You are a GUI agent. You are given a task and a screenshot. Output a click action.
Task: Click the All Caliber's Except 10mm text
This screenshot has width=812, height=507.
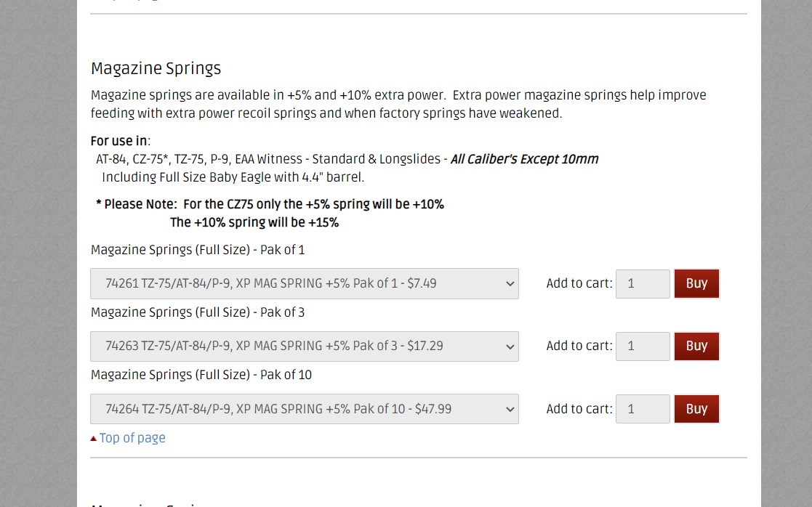click(x=525, y=159)
